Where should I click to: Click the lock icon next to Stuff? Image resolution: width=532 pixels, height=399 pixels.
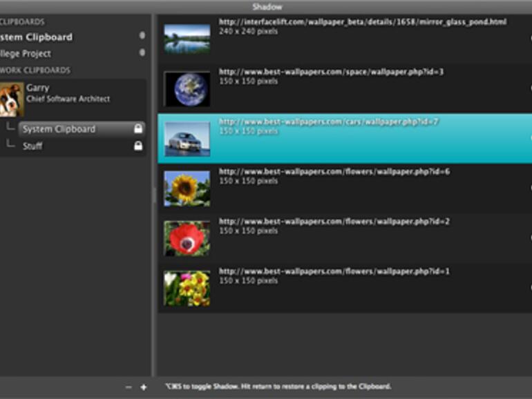point(138,146)
